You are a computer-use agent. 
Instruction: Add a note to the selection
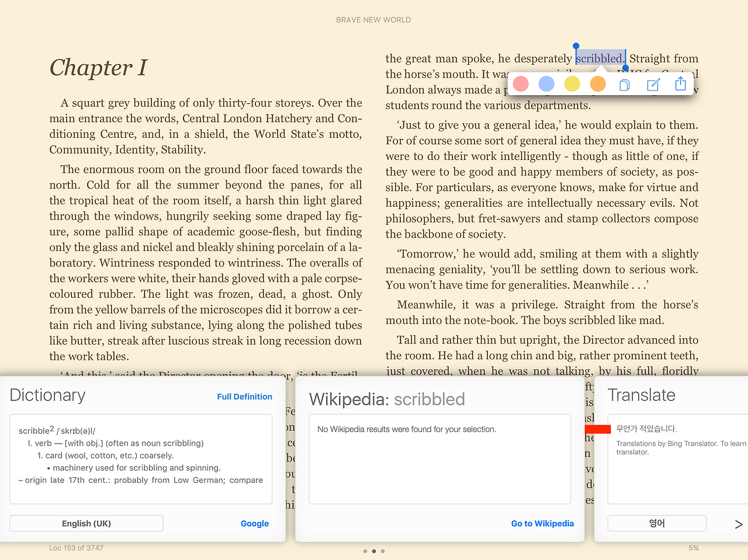tap(653, 85)
